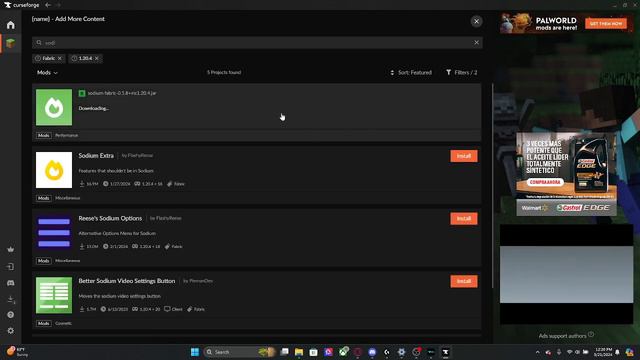Open the Sort: Featured dropdown
The image size is (640, 360).
point(411,72)
